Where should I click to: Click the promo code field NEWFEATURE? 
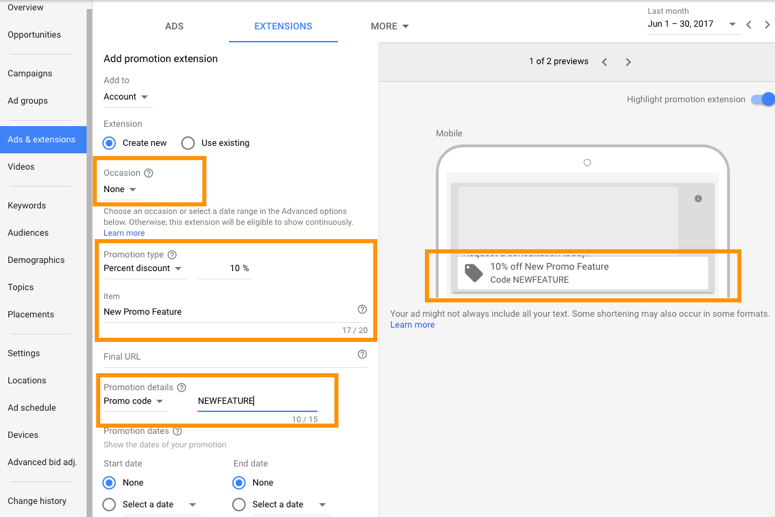[x=257, y=401]
